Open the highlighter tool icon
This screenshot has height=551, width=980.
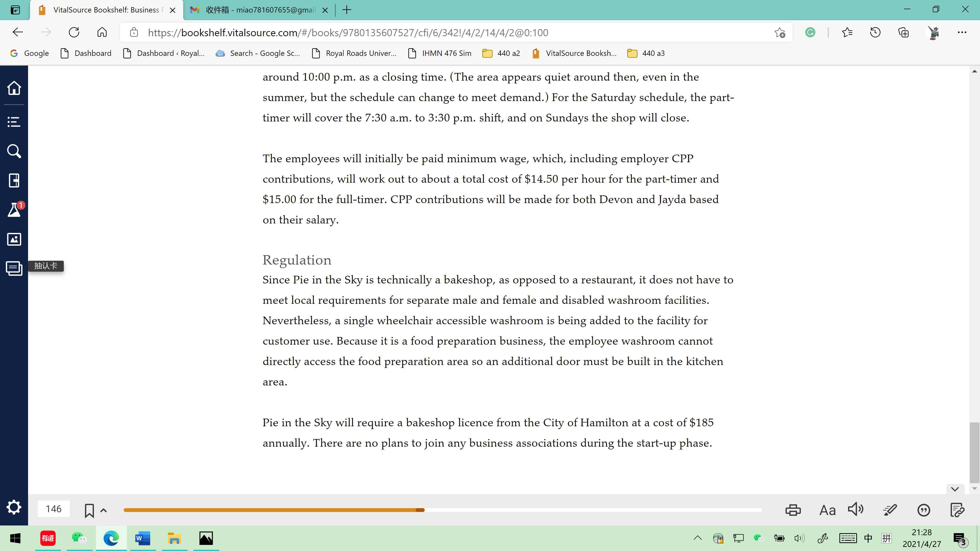[x=890, y=510]
